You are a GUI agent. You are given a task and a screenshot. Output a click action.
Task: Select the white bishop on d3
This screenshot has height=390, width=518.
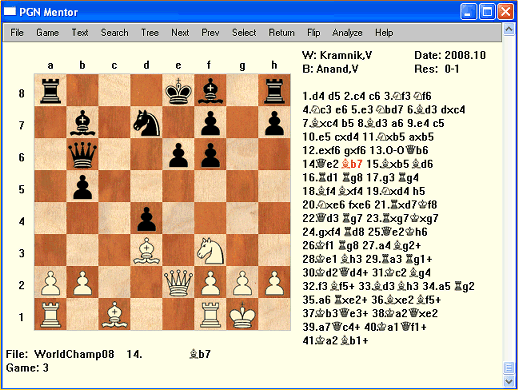click(x=146, y=250)
